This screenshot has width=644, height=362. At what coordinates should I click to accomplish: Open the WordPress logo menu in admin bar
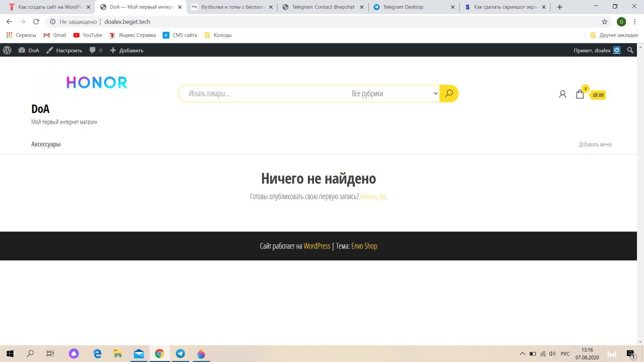(7, 50)
